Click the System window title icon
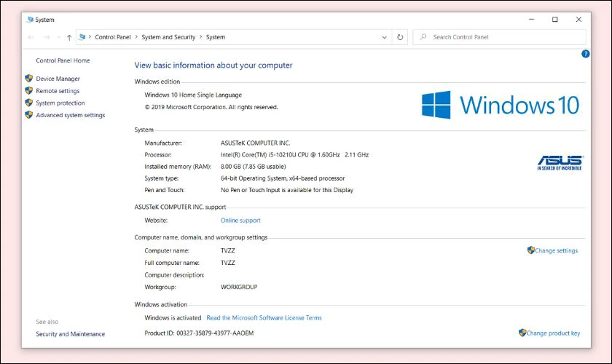 (30, 20)
